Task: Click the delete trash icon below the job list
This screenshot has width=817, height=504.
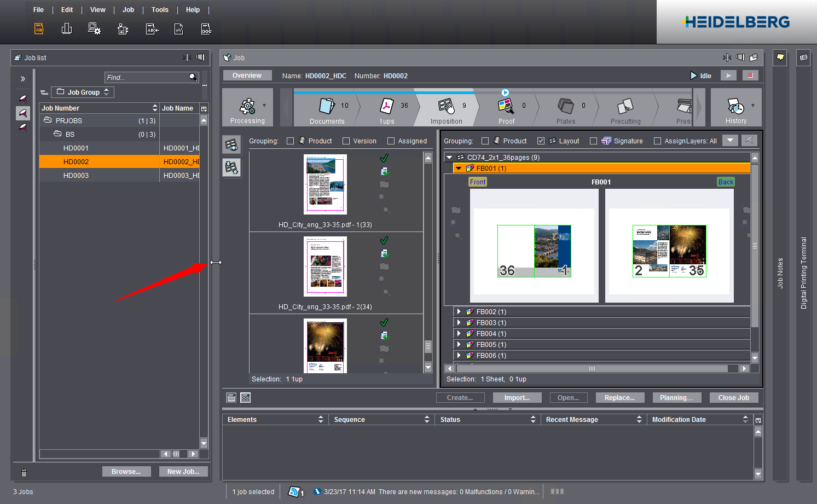Action: (x=24, y=472)
